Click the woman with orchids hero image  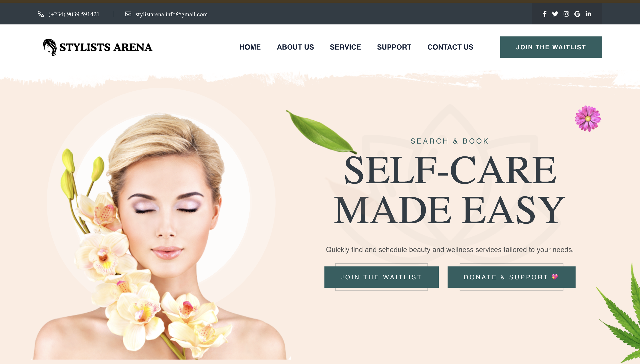pos(161,235)
